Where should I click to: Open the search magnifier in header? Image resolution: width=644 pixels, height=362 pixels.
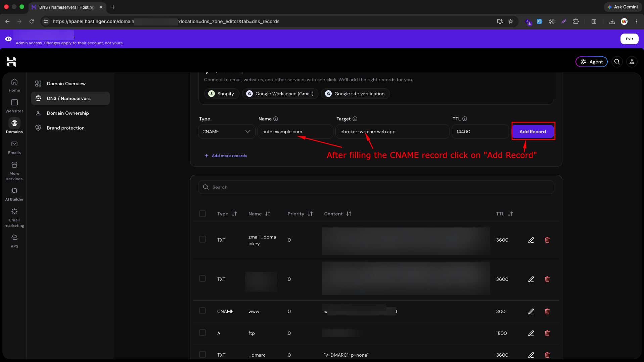(x=617, y=62)
